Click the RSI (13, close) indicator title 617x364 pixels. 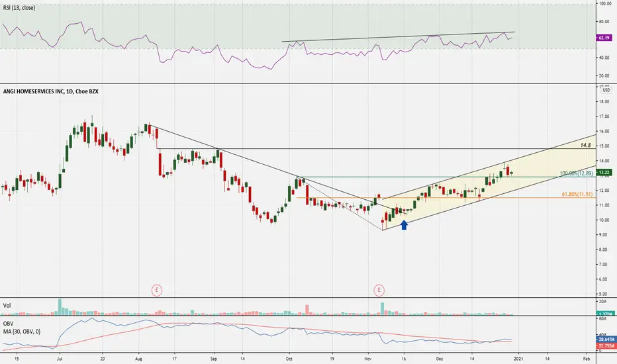[19, 8]
